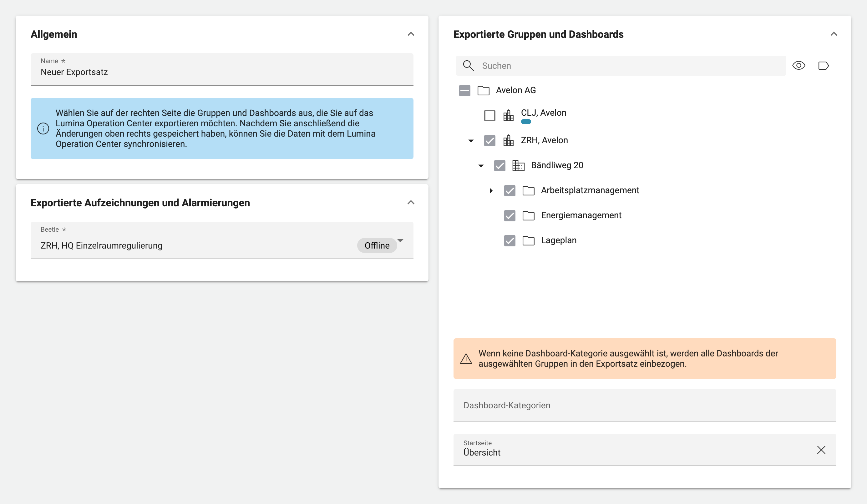Click the Energiemanagement folder icon
Image resolution: width=867 pixels, height=504 pixels.
[528, 216]
